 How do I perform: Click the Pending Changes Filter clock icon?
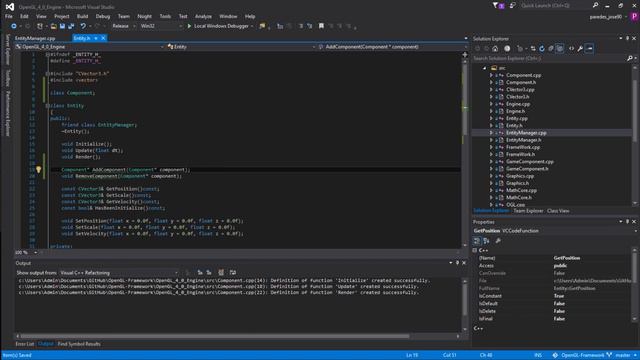coord(507,49)
